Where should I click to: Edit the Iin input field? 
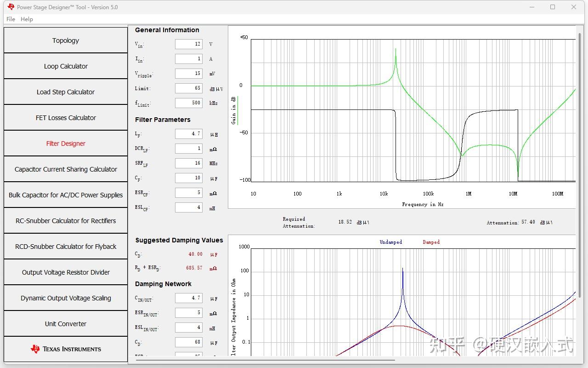(x=189, y=59)
